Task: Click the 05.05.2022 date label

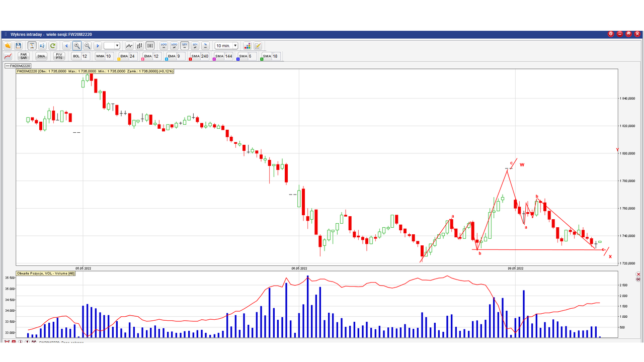Action: coord(83,268)
